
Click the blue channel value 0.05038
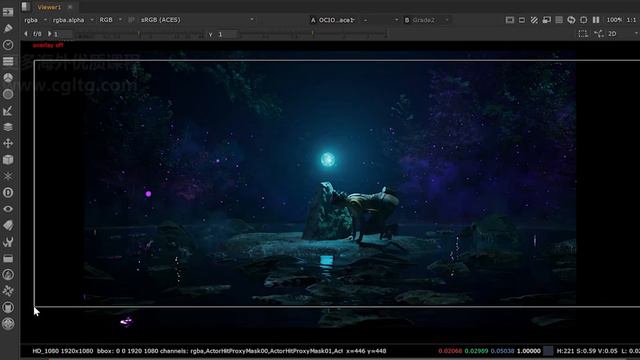[x=502, y=351]
